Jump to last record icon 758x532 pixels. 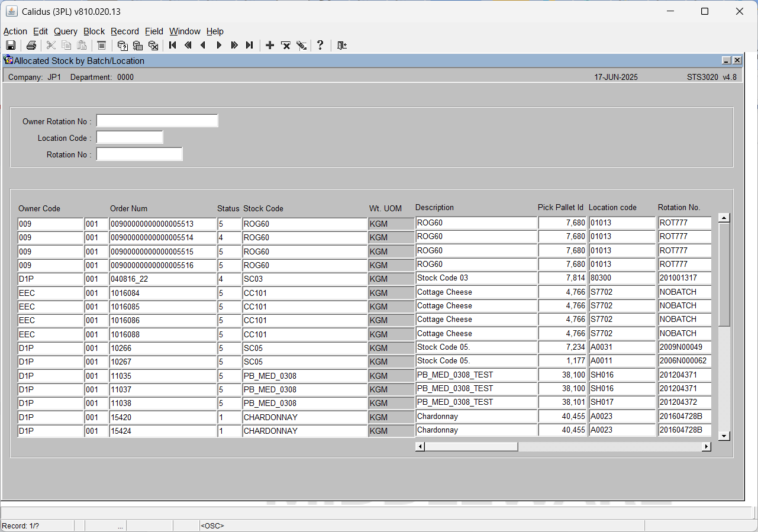250,46
